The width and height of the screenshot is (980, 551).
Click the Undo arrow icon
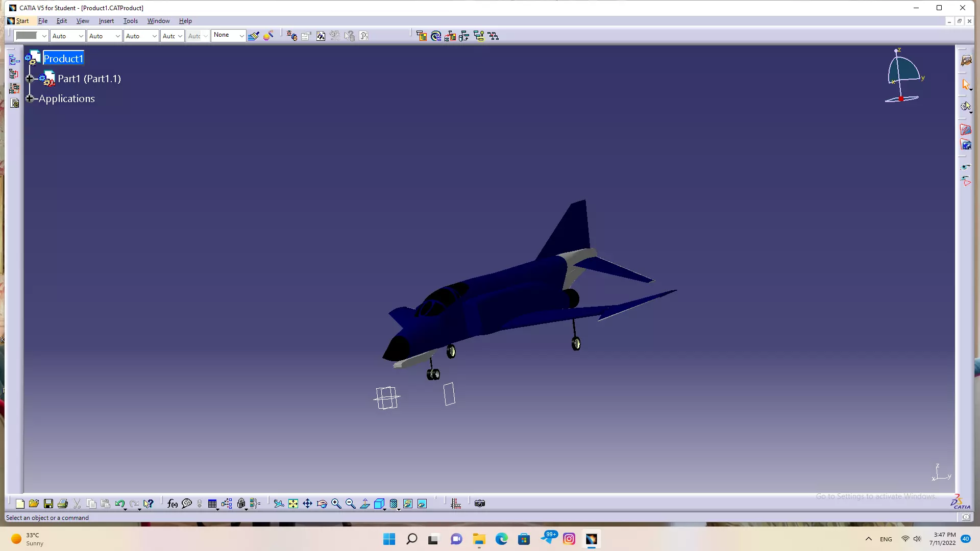[119, 504]
